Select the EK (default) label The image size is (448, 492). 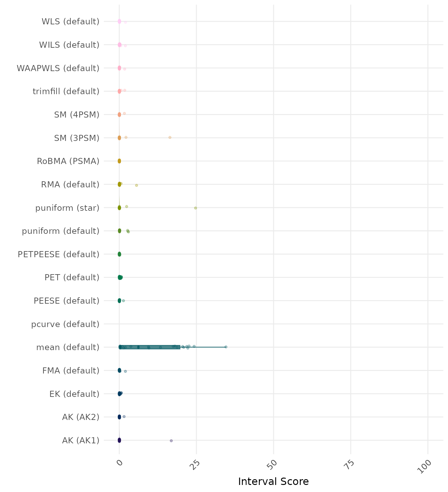(74, 394)
